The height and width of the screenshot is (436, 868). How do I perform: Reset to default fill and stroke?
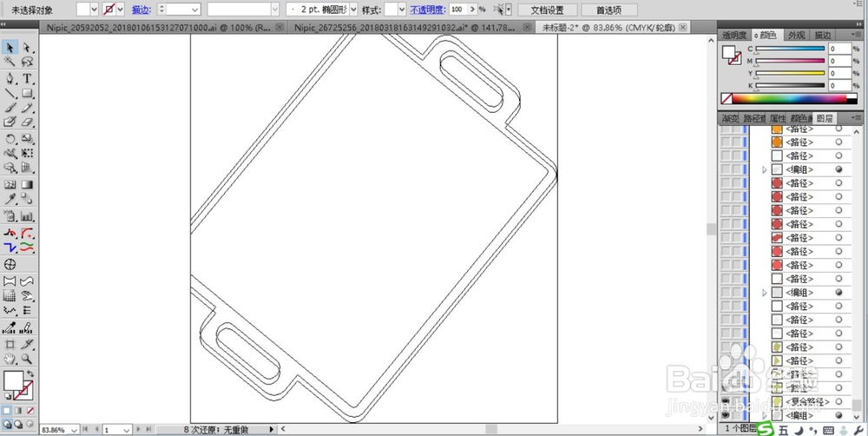click(8, 397)
